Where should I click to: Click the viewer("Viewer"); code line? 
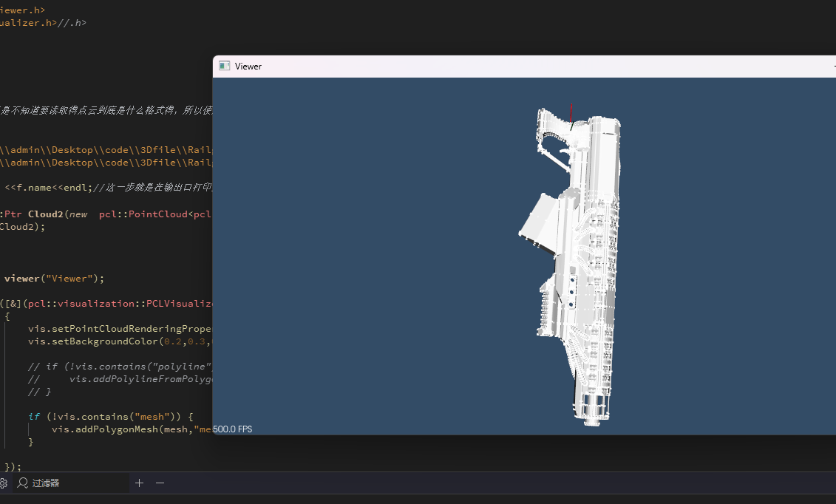[55, 278]
